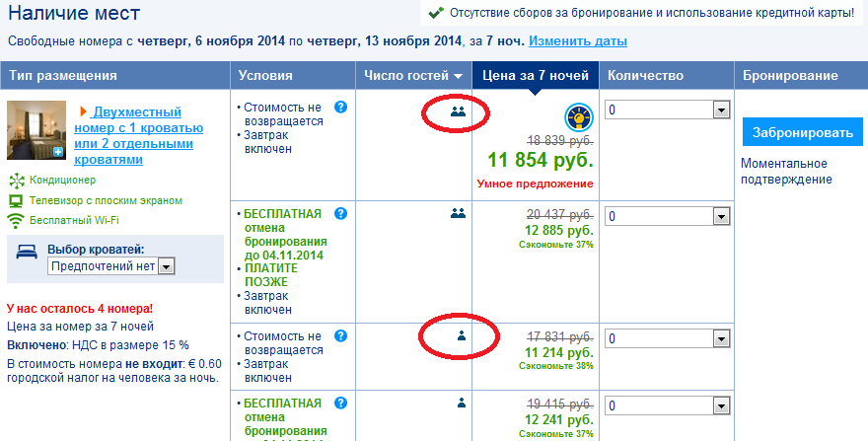Click the Сэкономьте 38% text
This screenshot has height=441, width=868.
coord(555,366)
